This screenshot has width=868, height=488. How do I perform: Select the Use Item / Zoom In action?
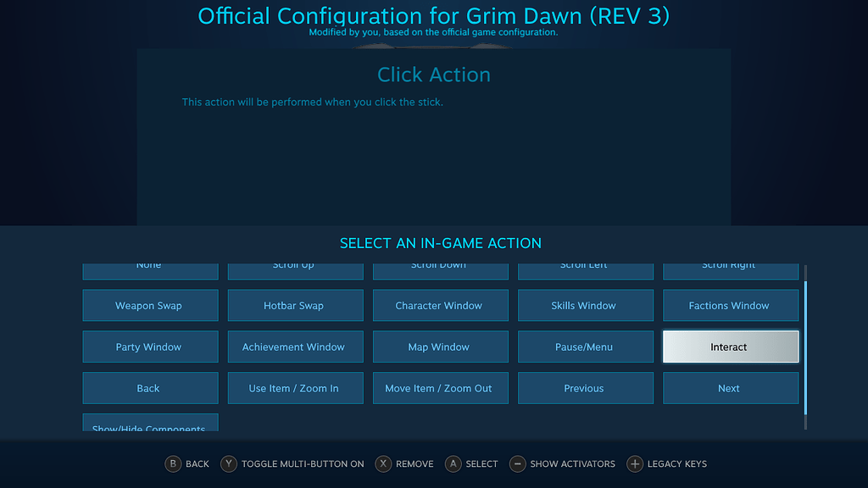pyautogui.click(x=295, y=388)
